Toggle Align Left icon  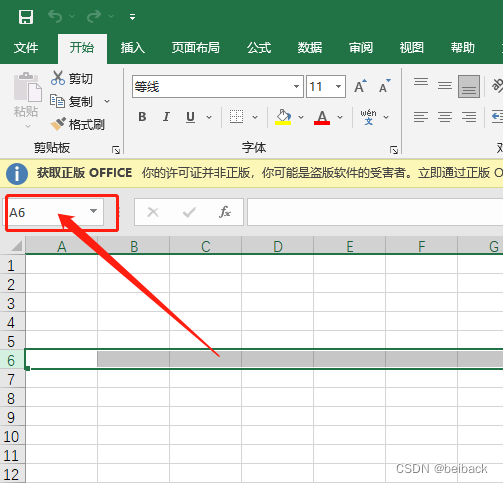tap(421, 117)
